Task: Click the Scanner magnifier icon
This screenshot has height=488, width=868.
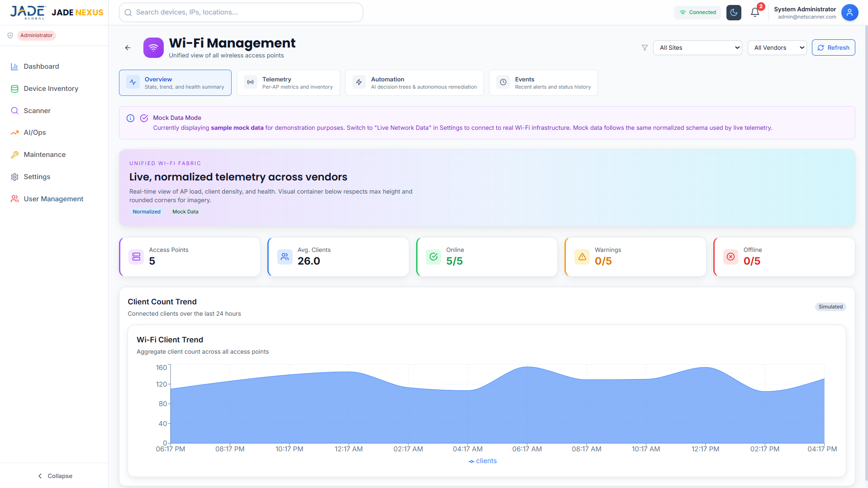Action: tap(14, 111)
